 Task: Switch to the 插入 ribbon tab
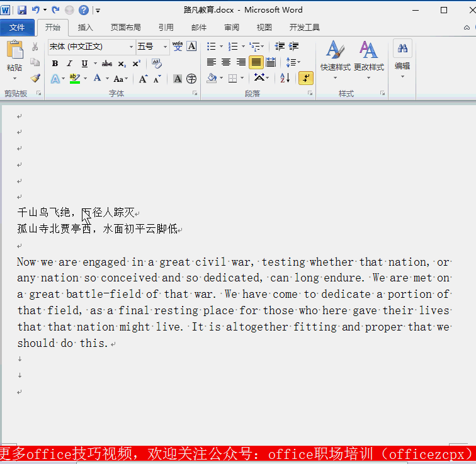(x=85, y=28)
